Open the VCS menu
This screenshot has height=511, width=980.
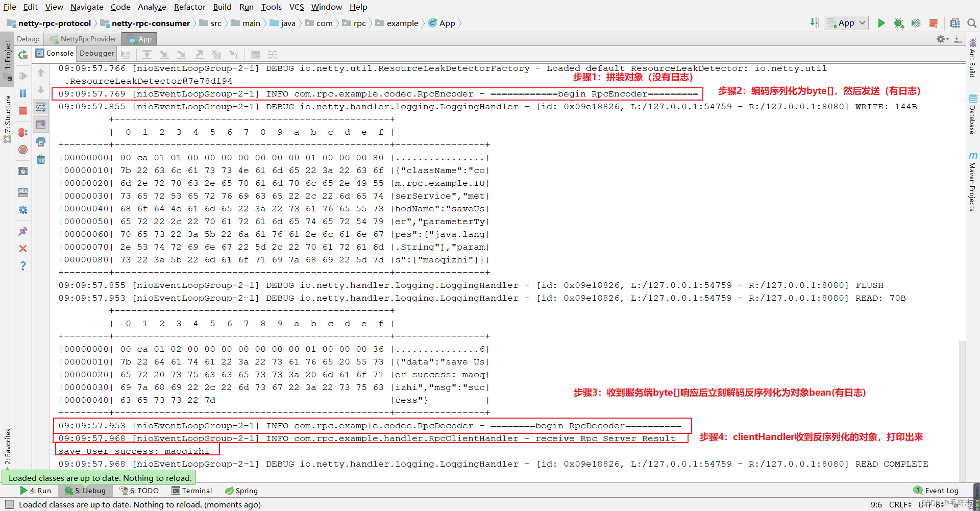(x=297, y=7)
